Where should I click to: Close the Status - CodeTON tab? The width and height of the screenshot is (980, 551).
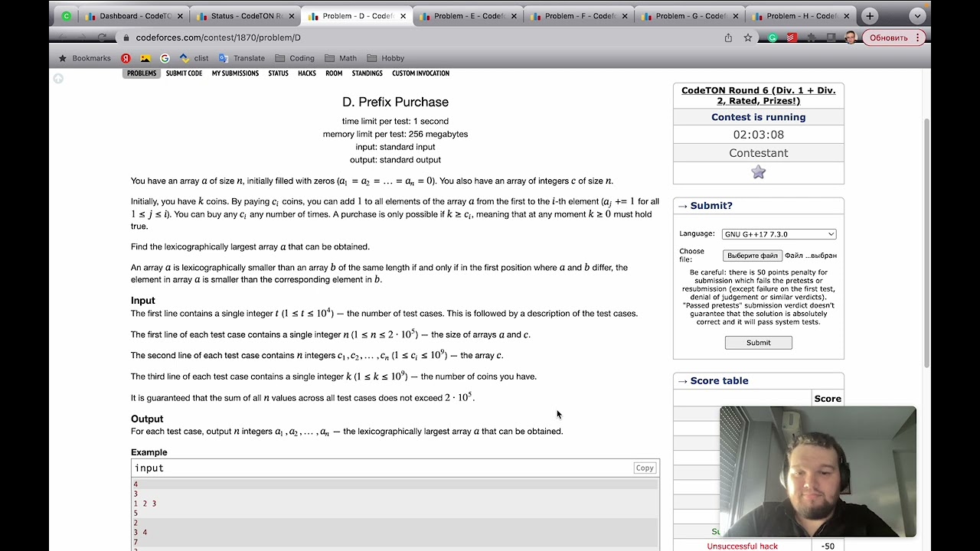292,16
